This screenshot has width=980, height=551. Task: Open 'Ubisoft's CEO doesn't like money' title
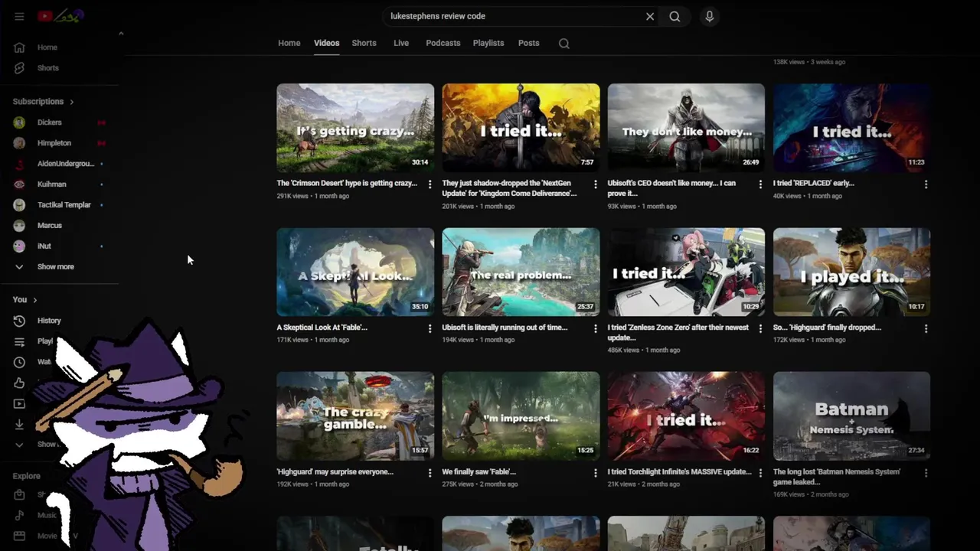(671, 189)
